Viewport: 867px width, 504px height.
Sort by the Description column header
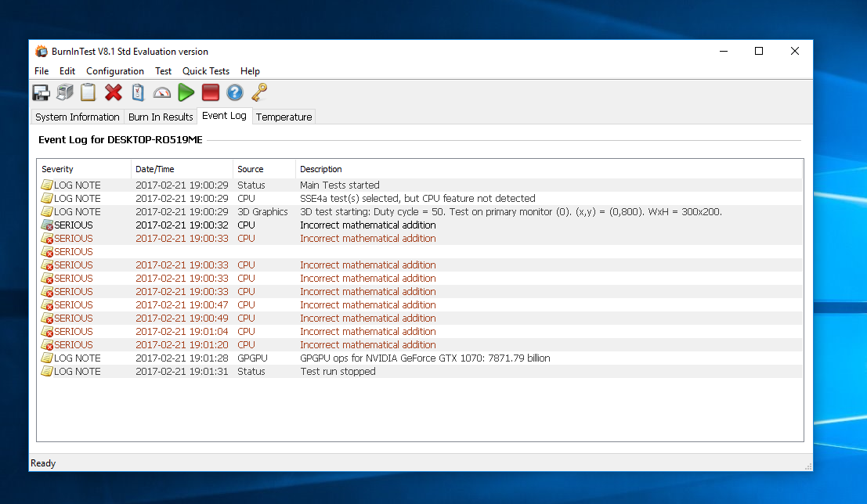549,169
